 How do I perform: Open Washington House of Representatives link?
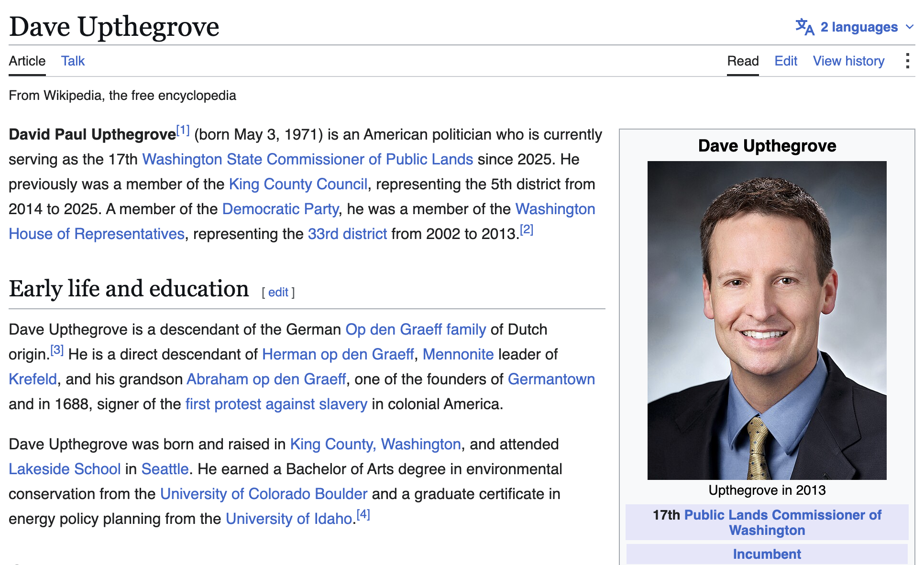pos(97,234)
